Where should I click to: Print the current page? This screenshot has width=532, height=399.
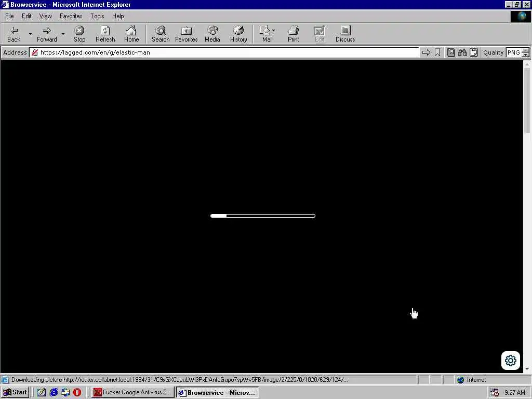point(294,34)
